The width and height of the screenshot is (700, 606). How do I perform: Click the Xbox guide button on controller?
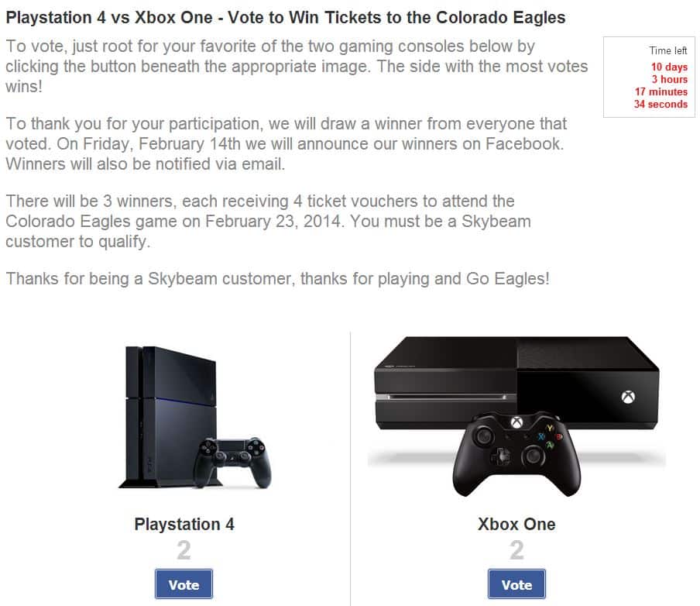(516, 422)
